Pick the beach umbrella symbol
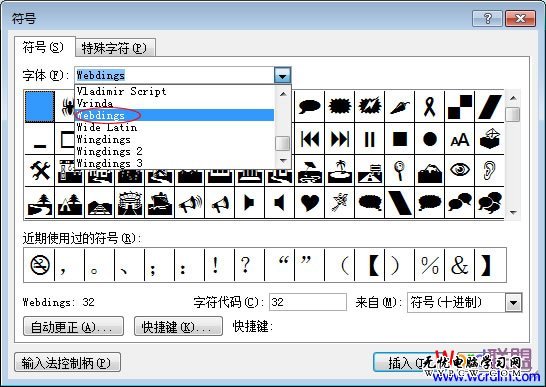546x387 pixels. [310, 171]
